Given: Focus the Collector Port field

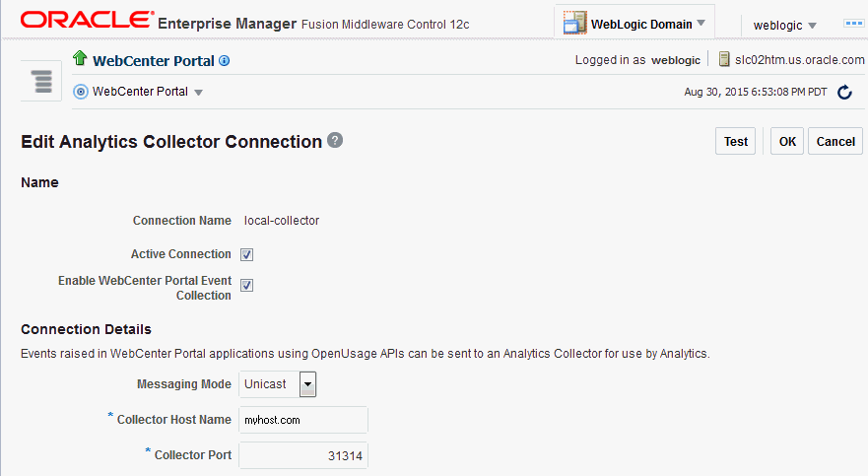Looking at the screenshot, I should coord(303,455).
